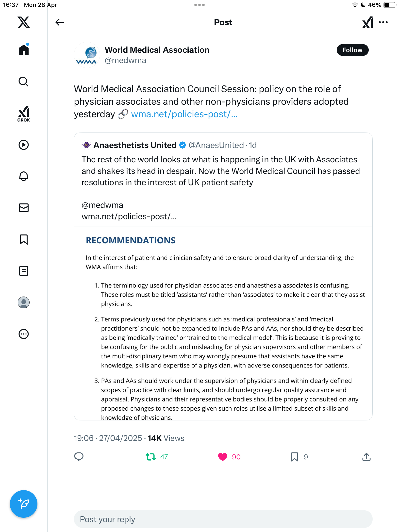Open Notifications bell
The image size is (399, 532).
(x=24, y=176)
